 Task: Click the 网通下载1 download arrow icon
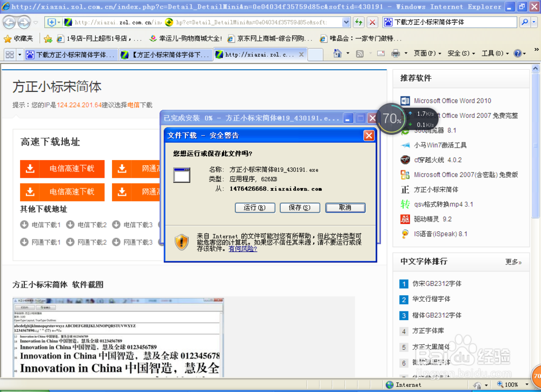[24, 242]
